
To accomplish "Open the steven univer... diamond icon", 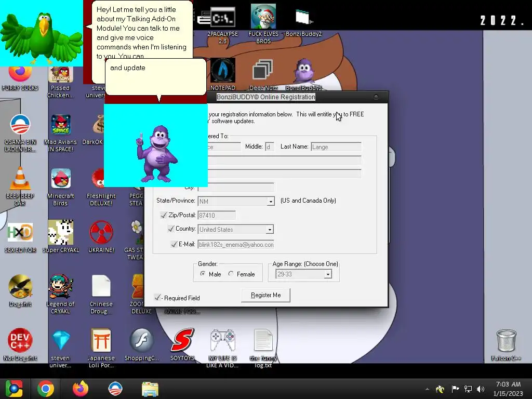I will (x=61, y=340).
